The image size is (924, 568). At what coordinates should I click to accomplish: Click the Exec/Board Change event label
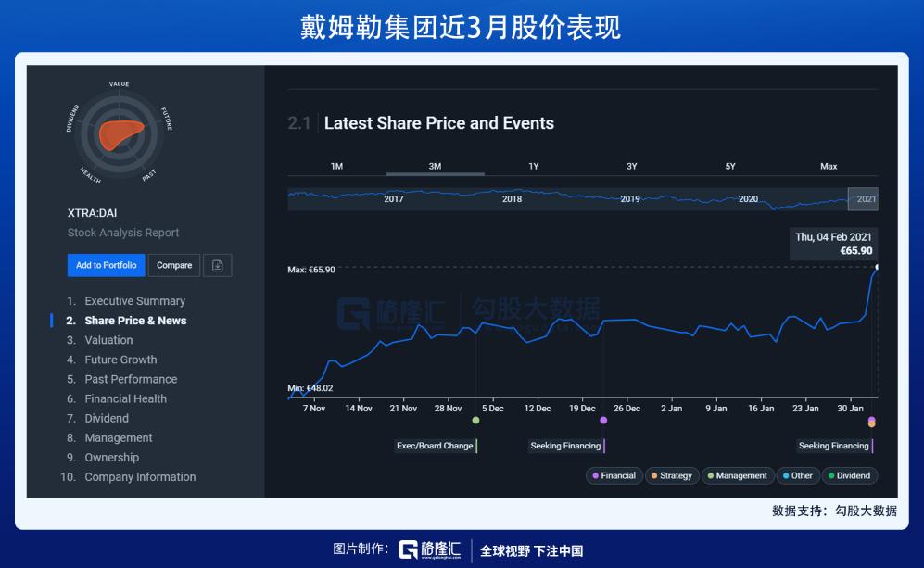tap(435, 446)
